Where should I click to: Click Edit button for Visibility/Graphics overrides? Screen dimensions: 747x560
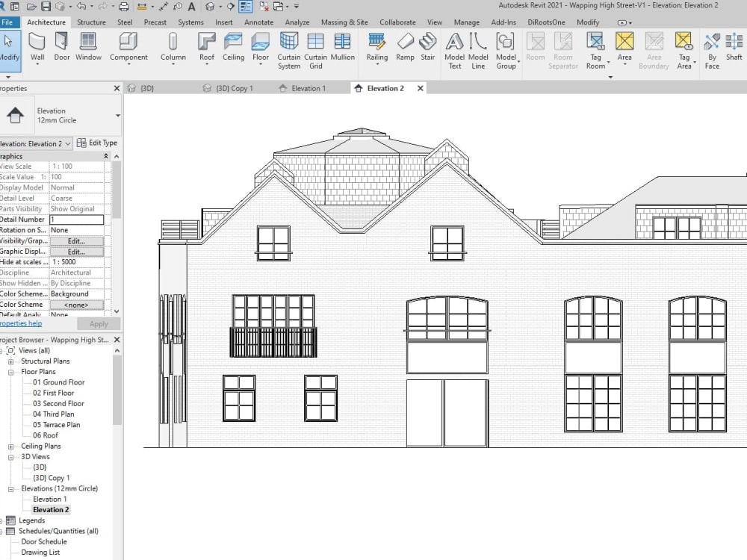point(76,241)
